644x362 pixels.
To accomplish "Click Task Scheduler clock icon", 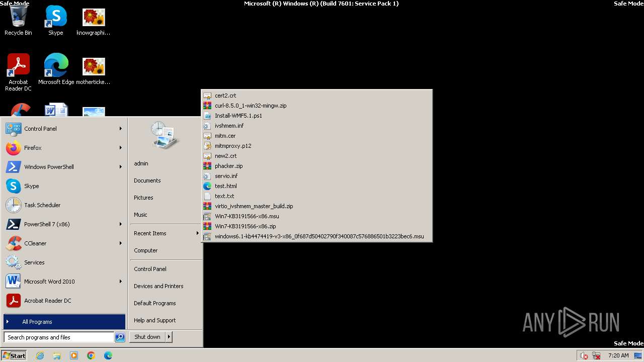I will coord(14,205).
